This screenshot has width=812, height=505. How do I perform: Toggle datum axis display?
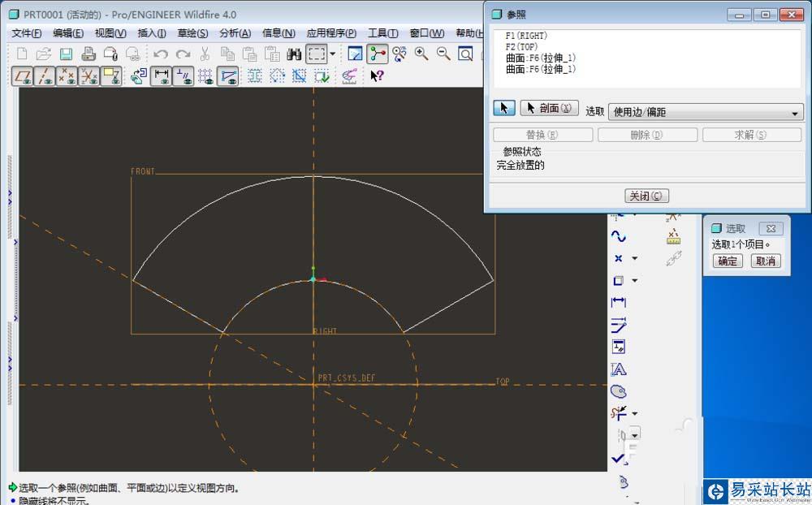pyautogui.click(x=44, y=76)
